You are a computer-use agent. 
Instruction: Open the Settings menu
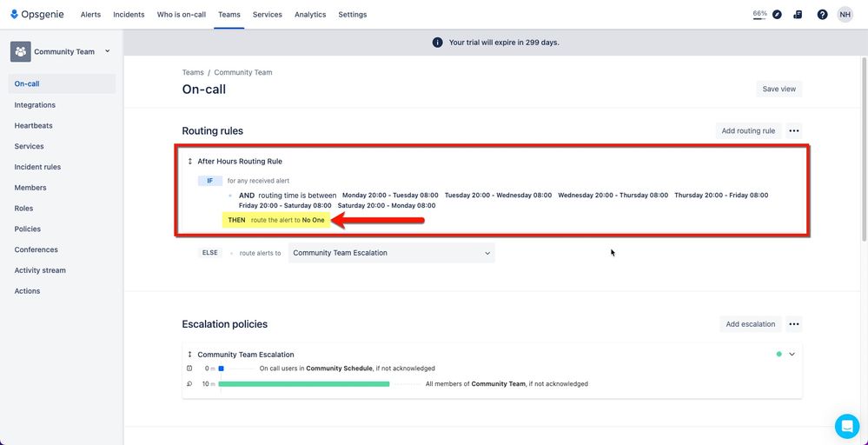coord(353,15)
